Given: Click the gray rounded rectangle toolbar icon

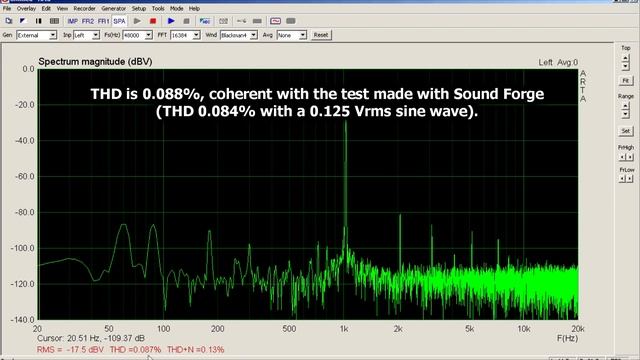Looking at the screenshot, I should coord(291,21).
